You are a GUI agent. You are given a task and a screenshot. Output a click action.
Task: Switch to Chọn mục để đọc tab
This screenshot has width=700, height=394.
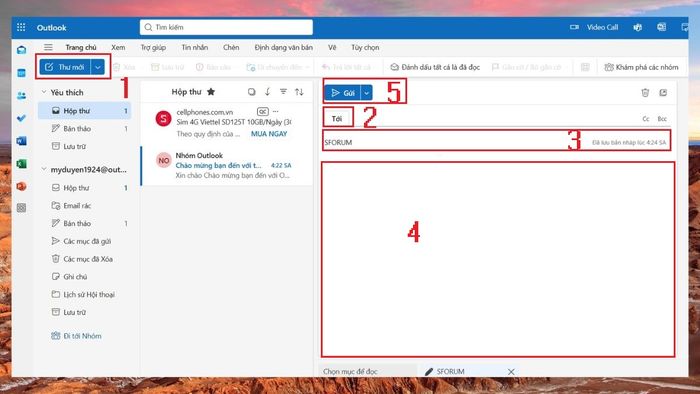[x=367, y=371]
